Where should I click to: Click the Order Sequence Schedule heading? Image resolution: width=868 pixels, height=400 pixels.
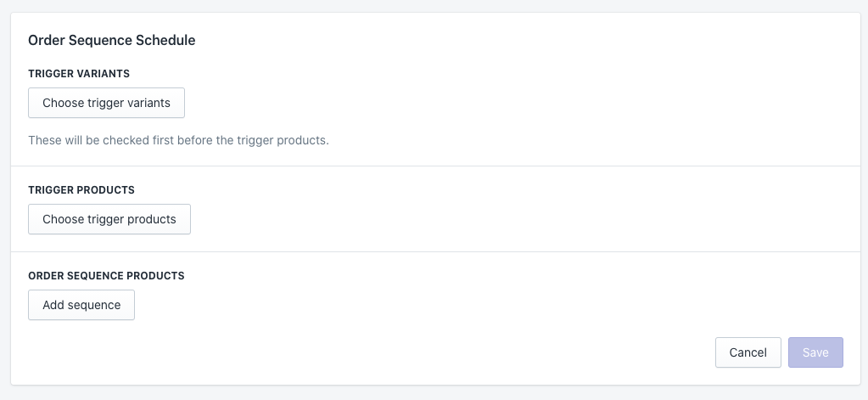click(x=112, y=40)
